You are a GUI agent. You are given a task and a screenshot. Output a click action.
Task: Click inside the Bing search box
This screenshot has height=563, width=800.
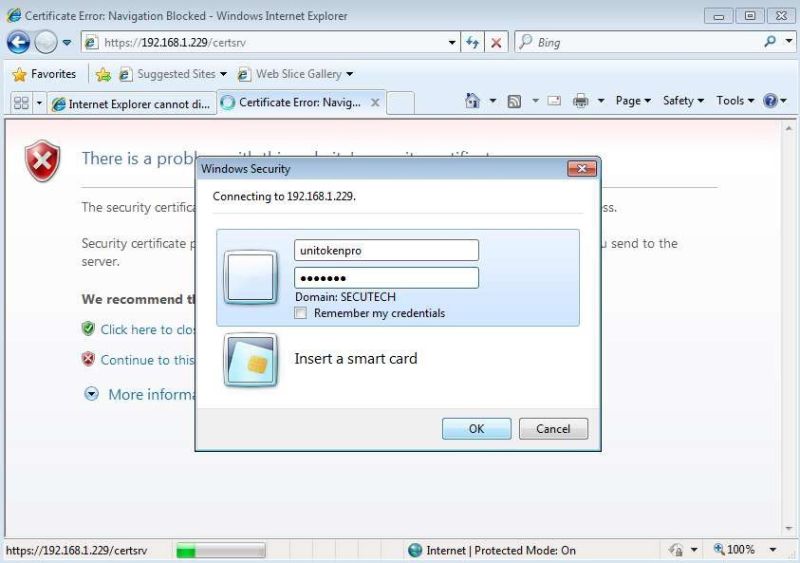638,42
